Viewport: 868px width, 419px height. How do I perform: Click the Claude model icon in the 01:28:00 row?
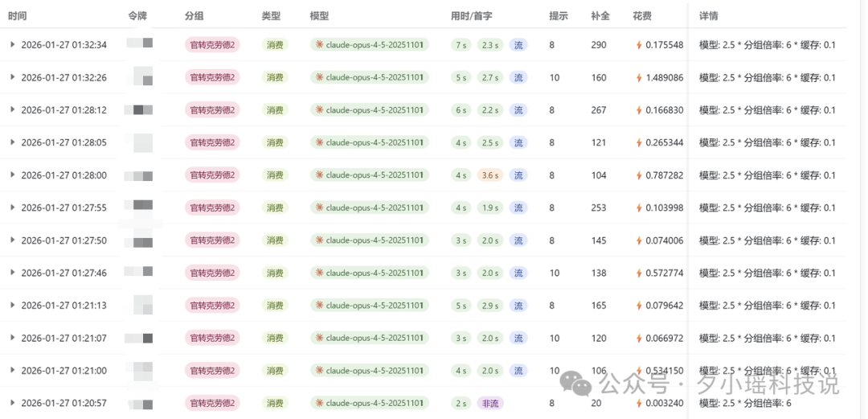(x=319, y=175)
